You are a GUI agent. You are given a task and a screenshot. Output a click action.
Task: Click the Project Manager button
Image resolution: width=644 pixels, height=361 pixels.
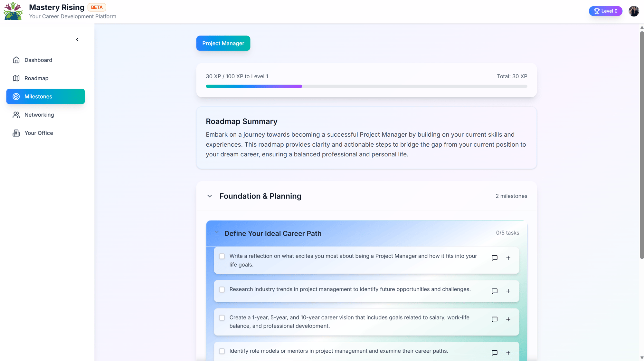tap(223, 43)
